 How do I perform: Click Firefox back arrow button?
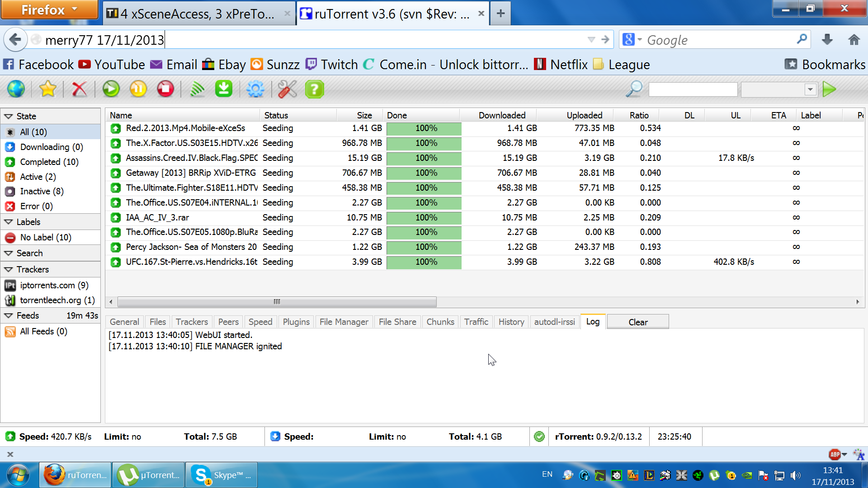(x=15, y=40)
